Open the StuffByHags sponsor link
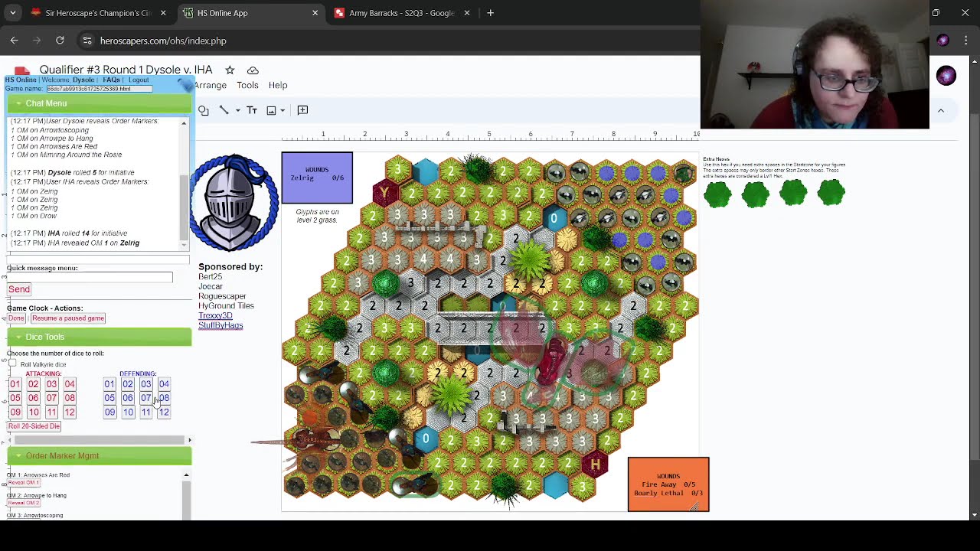Image resolution: width=980 pixels, height=551 pixels. click(220, 325)
